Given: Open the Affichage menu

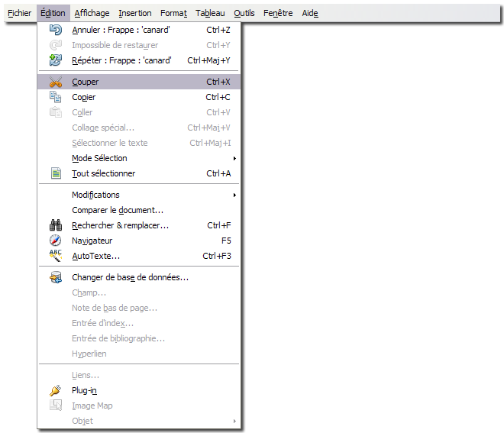Looking at the screenshot, I should [92, 13].
